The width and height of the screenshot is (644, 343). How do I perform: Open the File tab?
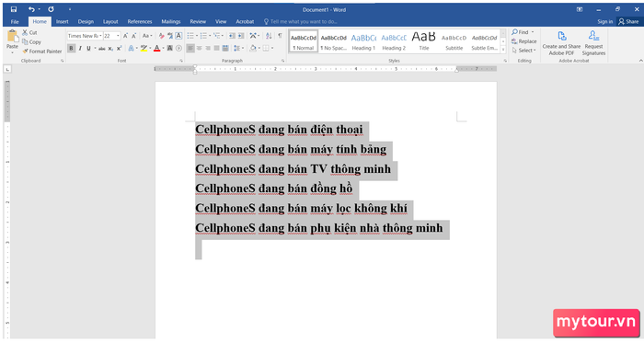pos(15,22)
